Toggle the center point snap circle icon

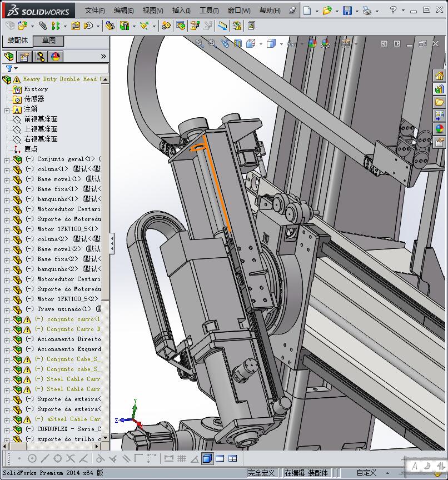click(x=32, y=458)
